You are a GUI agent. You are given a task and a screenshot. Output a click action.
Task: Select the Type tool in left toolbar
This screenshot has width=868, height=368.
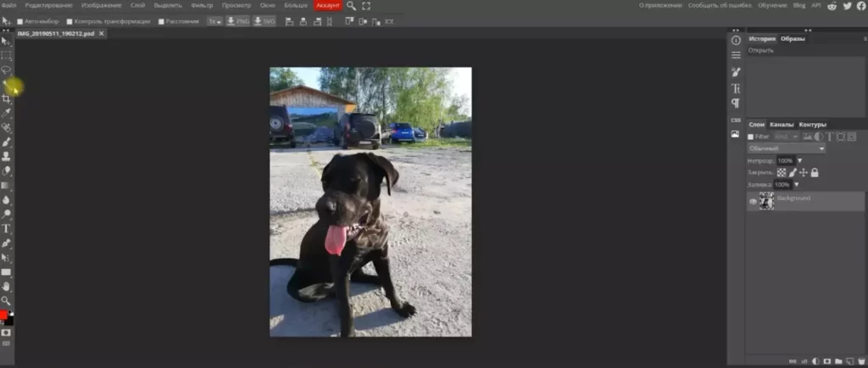tap(6, 229)
